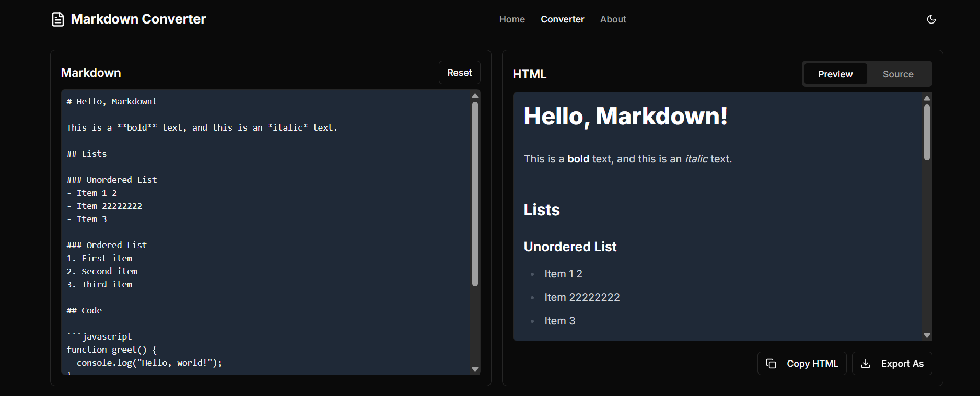
Task: Open the Home navigation link
Action: coord(512,19)
